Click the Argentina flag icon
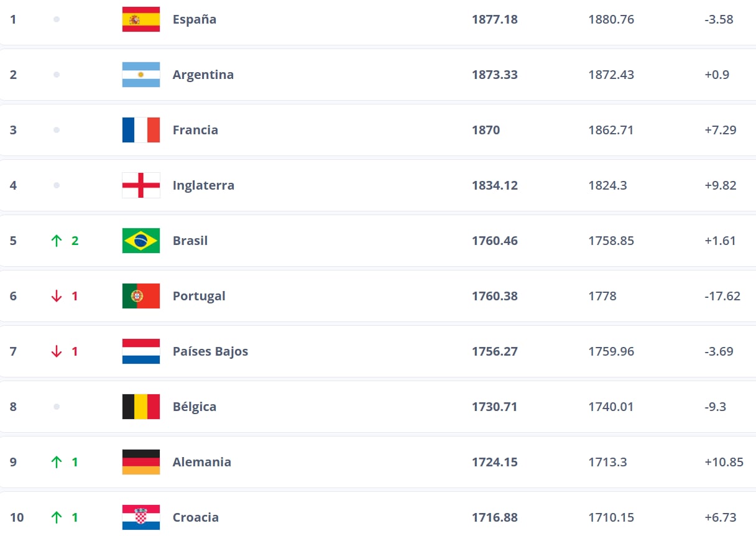The image size is (756, 536). (x=141, y=75)
